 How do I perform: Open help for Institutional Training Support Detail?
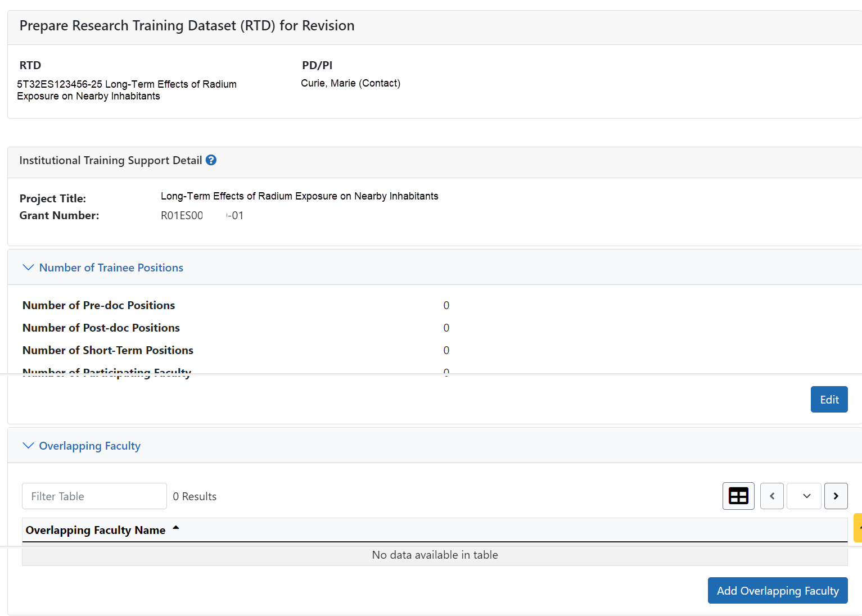211,160
